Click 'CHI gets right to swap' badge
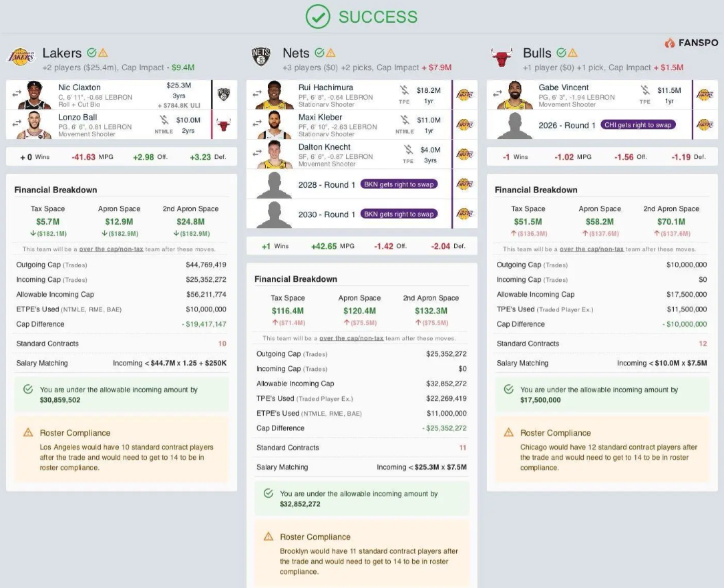The width and height of the screenshot is (724, 588). [638, 125]
